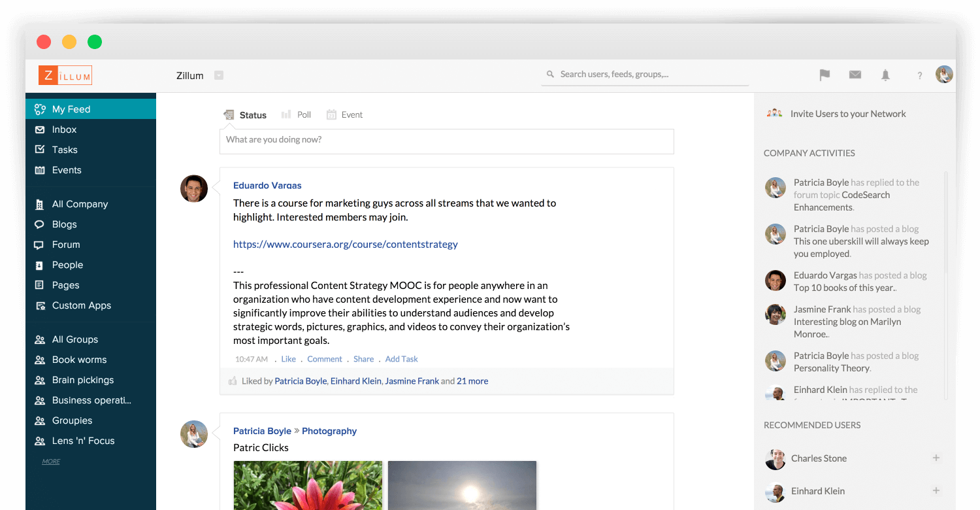Screen dimensions: 980x510
Task: Select the Status tab
Action: click(245, 115)
